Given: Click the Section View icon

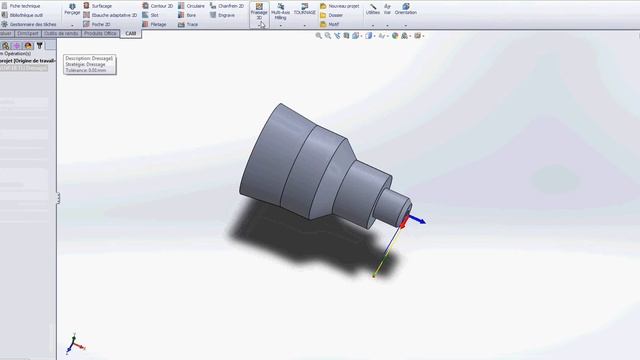Looking at the screenshot, I should 346,36.
